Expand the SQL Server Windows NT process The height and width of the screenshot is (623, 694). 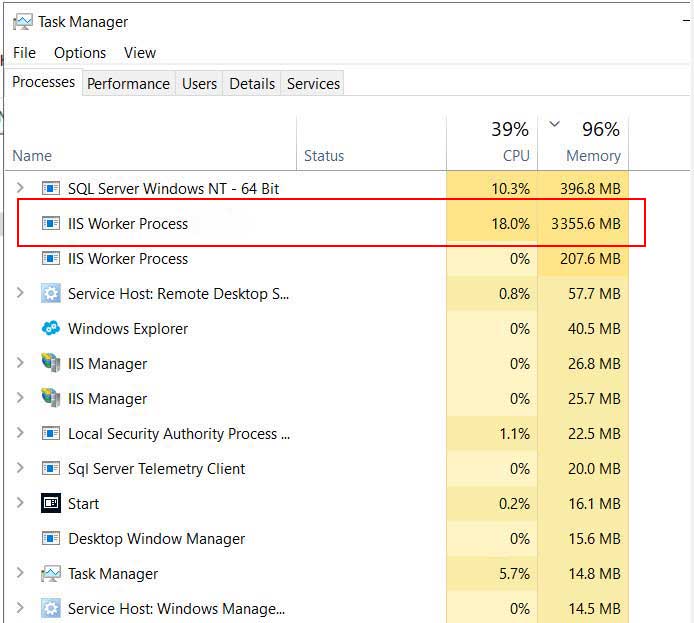pos(20,188)
